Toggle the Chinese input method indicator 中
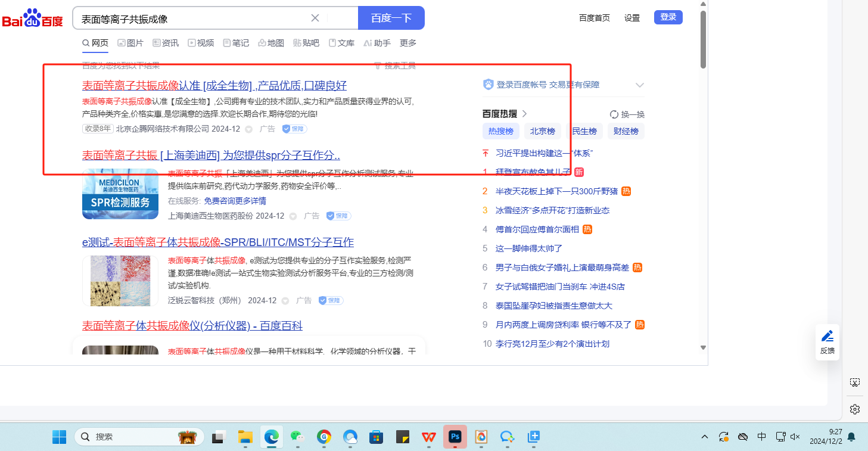 761,437
